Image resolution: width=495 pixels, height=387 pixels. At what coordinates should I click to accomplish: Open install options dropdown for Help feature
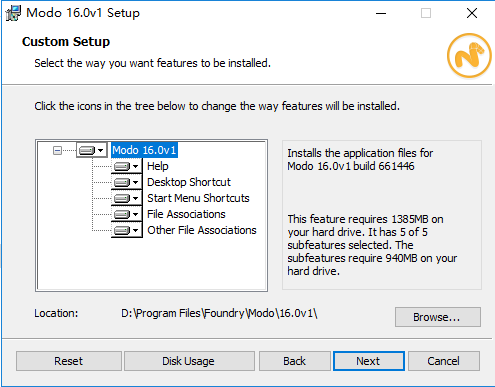pos(127,166)
